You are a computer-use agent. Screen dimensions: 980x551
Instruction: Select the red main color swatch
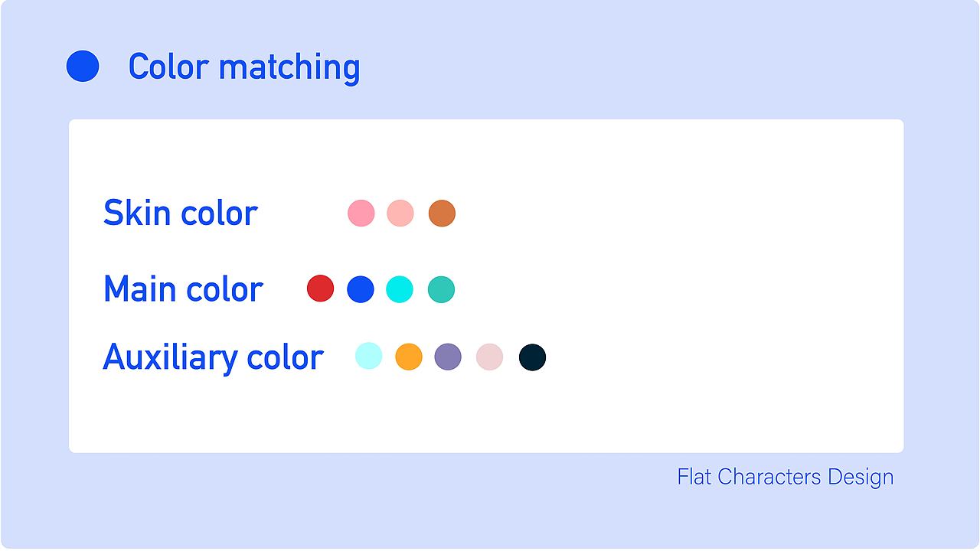(x=320, y=289)
